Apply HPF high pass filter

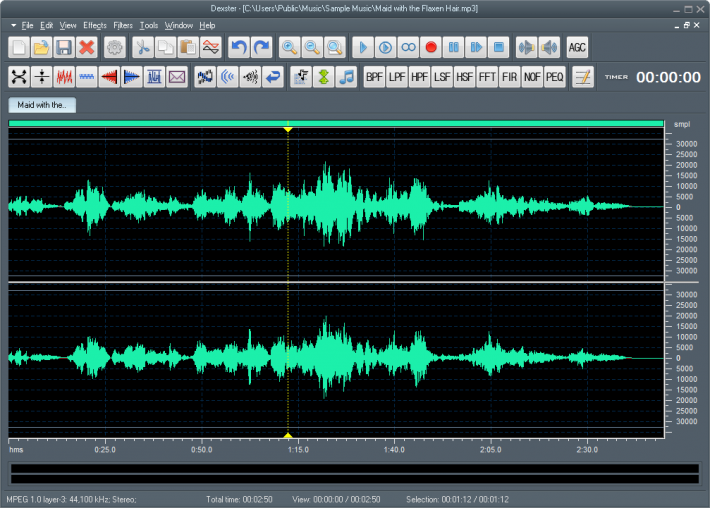[419, 77]
